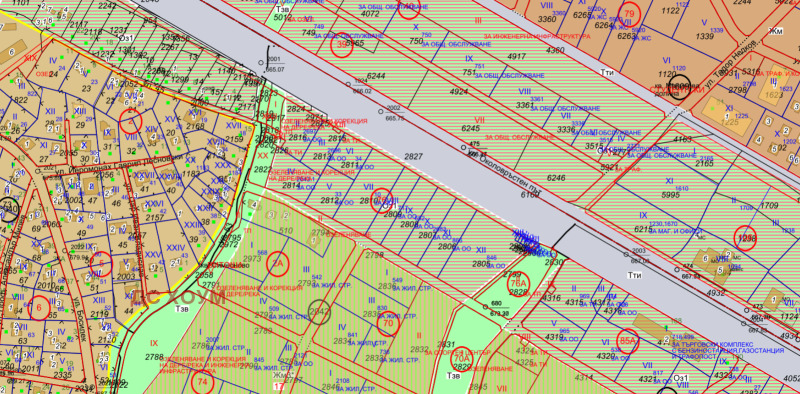Select parcel 4360 near infrastructure label
Viewport: 800px width, 394px height.
click(x=555, y=50)
